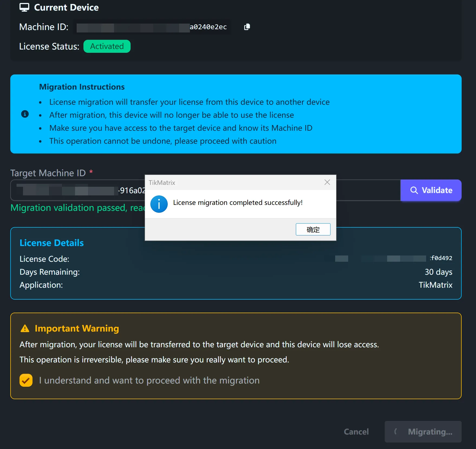Click the 30 days remaining value

point(438,272)
